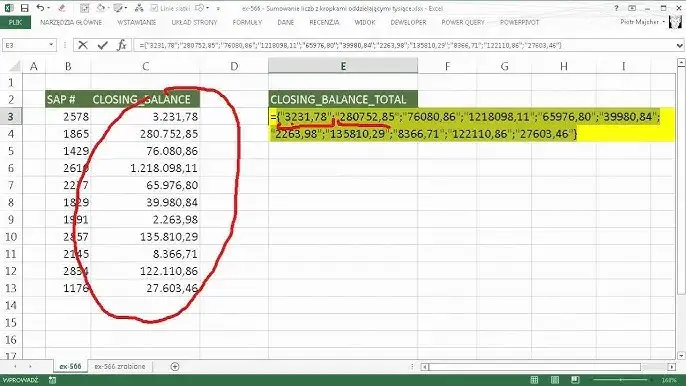Confirm the formula with checkmark
The image size is (686, 386).
click(102, 45)
